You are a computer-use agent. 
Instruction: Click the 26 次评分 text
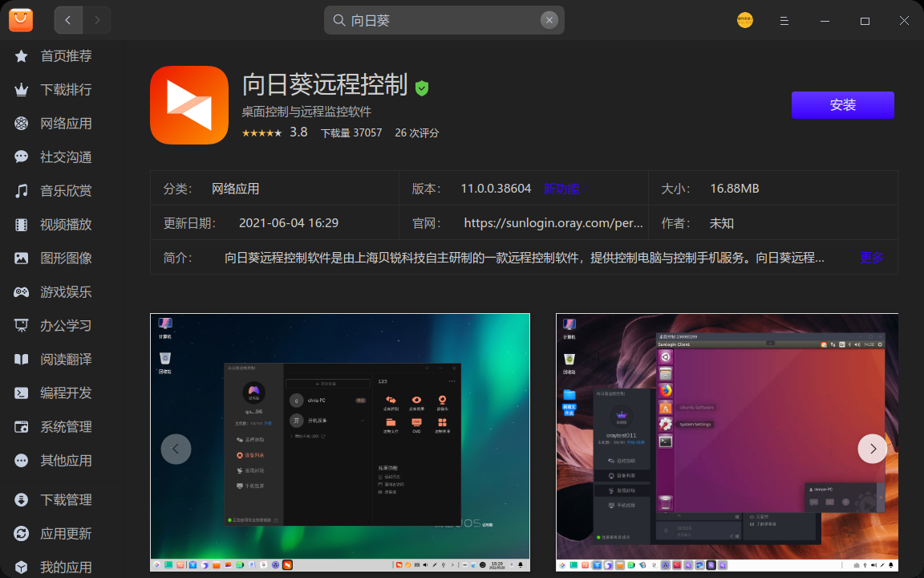pos(416,133)
